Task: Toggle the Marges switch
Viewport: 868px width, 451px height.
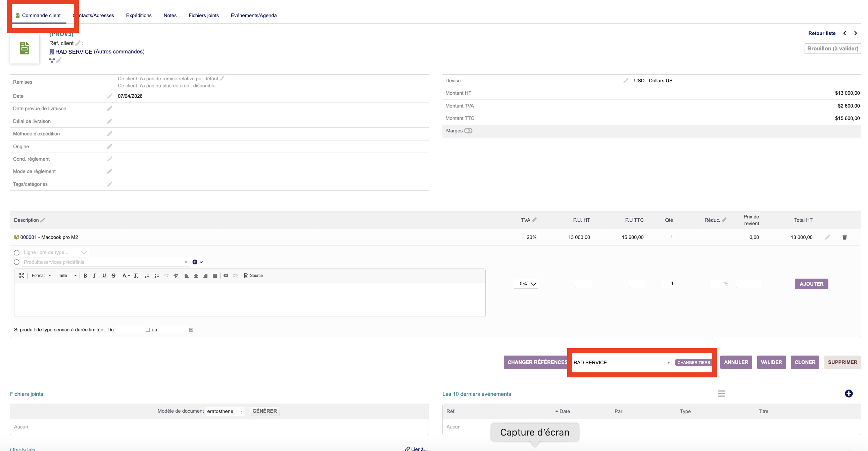Action: 468,131
